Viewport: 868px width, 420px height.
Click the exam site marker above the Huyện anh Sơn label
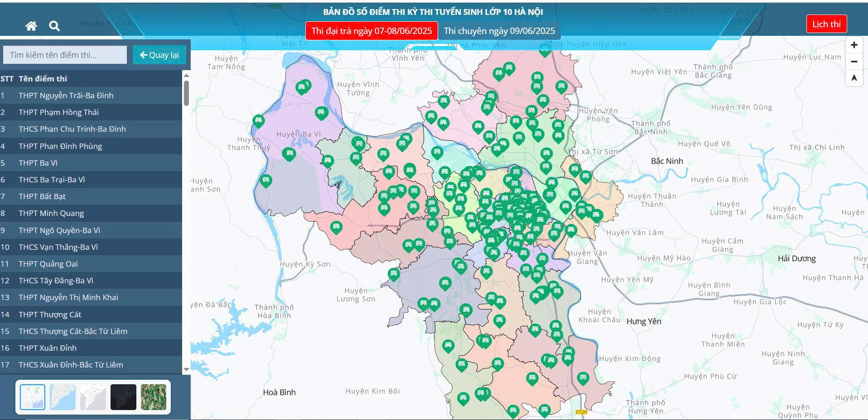(266, 181)
